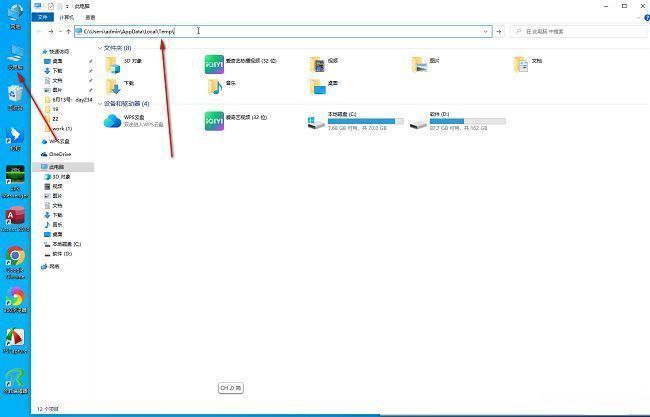Open the 查看 ribbon tab
This screenshot has height=417, width=650.
[x=90, y=17]
